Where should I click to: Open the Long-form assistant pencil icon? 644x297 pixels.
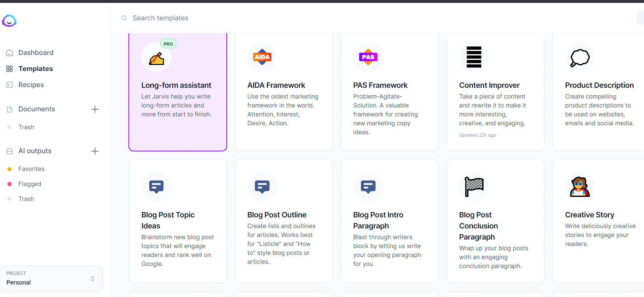coord(156,58)
